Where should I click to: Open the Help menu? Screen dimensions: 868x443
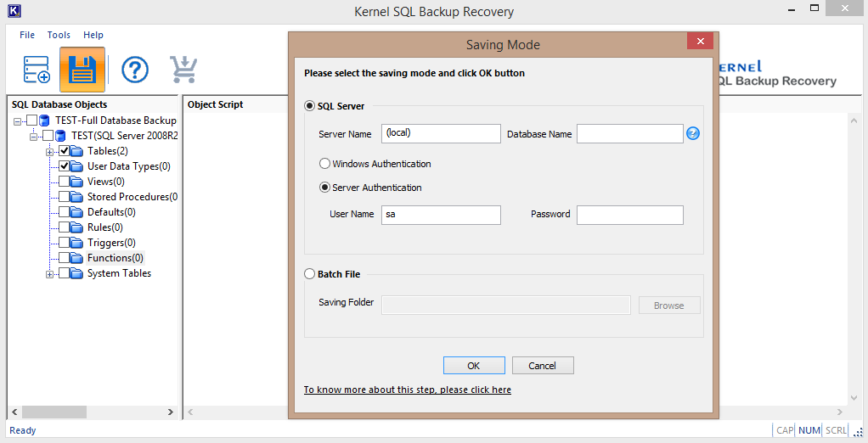point(93,35)
